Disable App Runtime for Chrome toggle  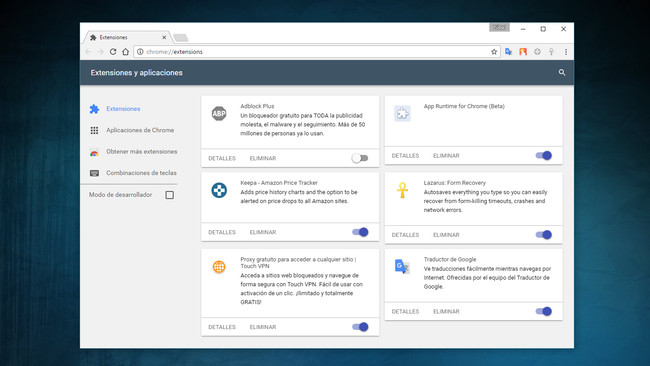[543, 155]
